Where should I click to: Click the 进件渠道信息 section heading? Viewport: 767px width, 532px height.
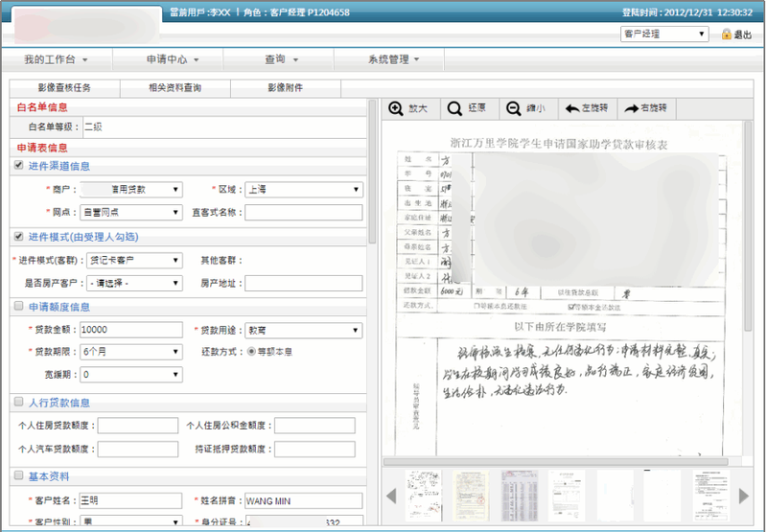tap(59, 166)
